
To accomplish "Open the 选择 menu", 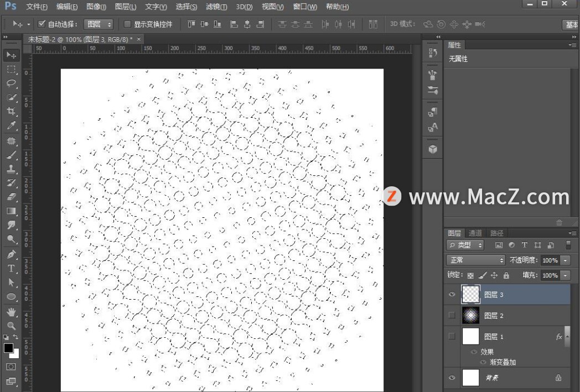I will pyautogui.click(x=186, y=7).
